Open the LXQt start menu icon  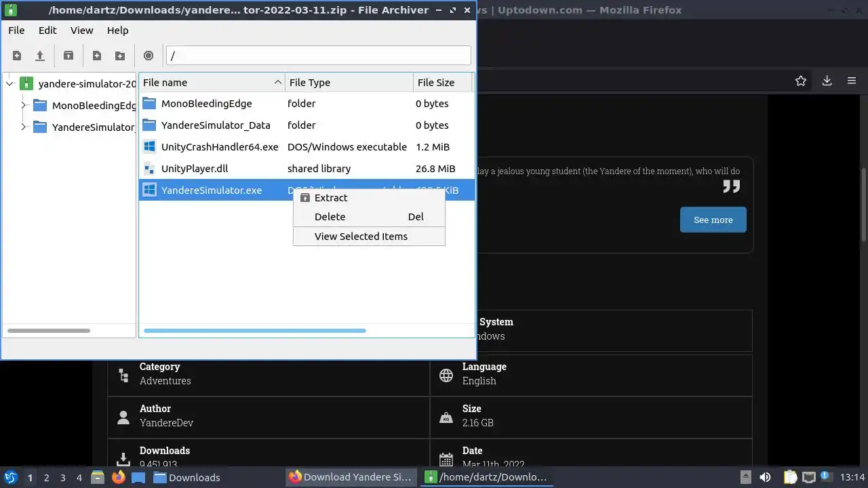(11, 477)
